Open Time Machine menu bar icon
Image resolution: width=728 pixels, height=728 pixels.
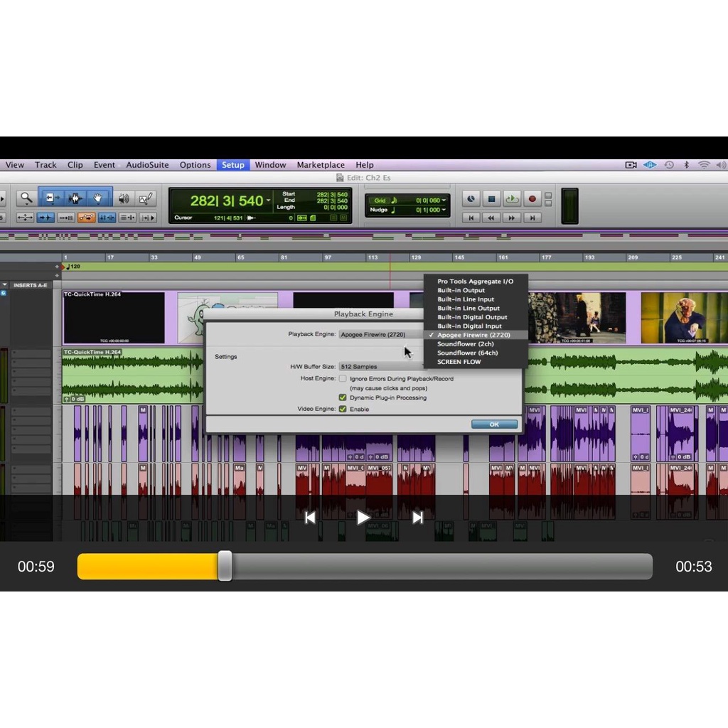[669, 165]
